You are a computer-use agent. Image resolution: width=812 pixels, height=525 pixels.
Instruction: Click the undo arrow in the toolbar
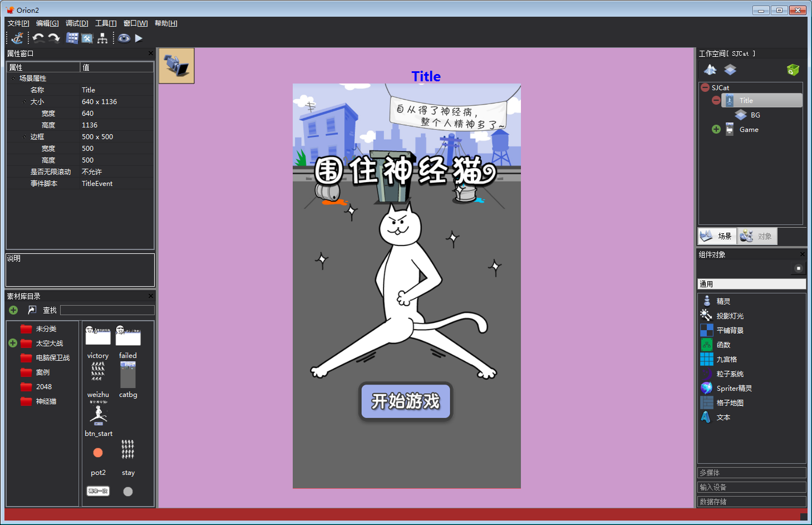pos(38,38)
